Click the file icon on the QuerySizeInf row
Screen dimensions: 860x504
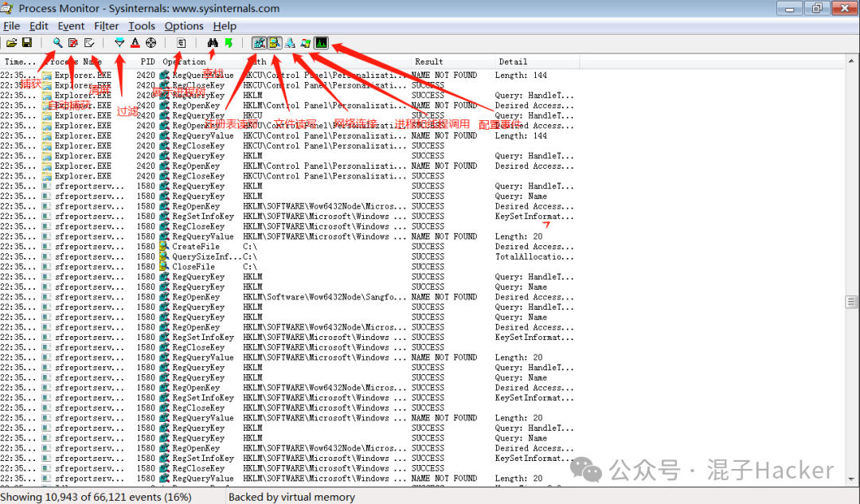[x=164, y=256]
